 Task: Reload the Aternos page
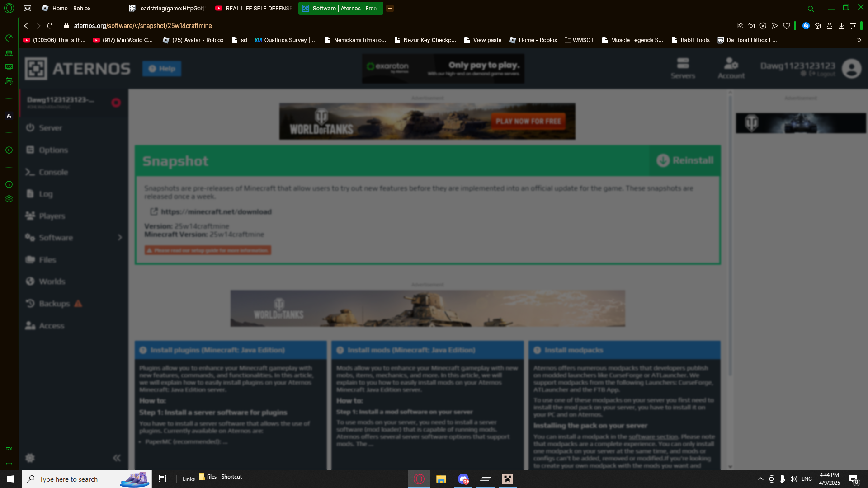(x=50, y=26)
